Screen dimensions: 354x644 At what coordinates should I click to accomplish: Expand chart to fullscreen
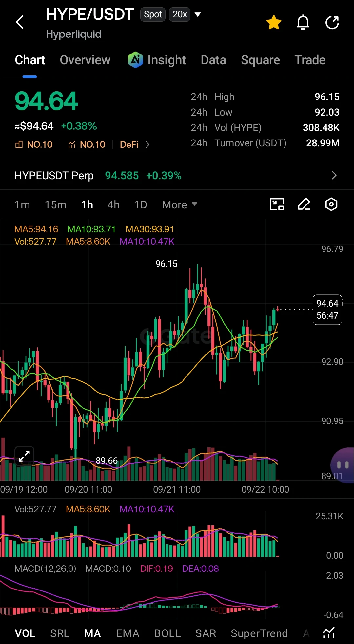(24, 456)
